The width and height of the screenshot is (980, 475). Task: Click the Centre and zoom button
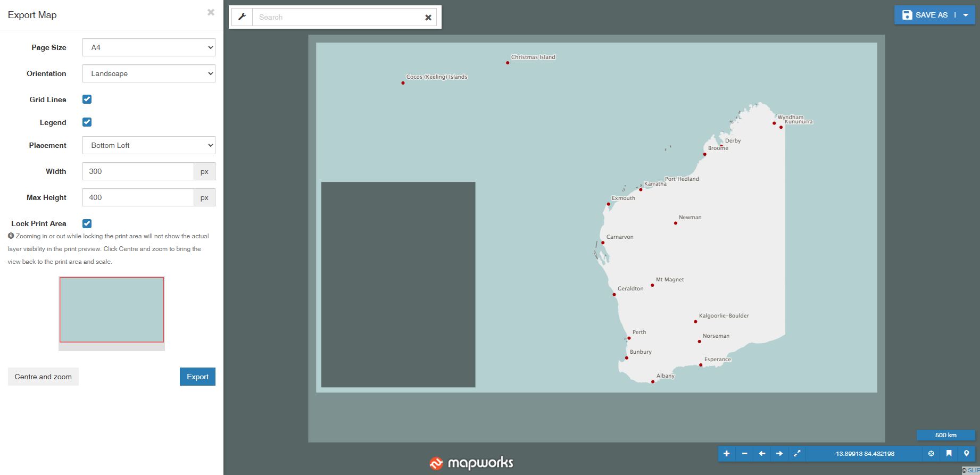coord(43,377)
